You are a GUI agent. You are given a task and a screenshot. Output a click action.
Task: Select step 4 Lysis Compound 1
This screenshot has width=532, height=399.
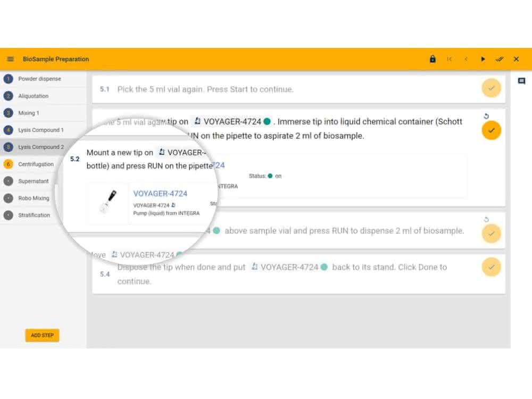(43, 130)
